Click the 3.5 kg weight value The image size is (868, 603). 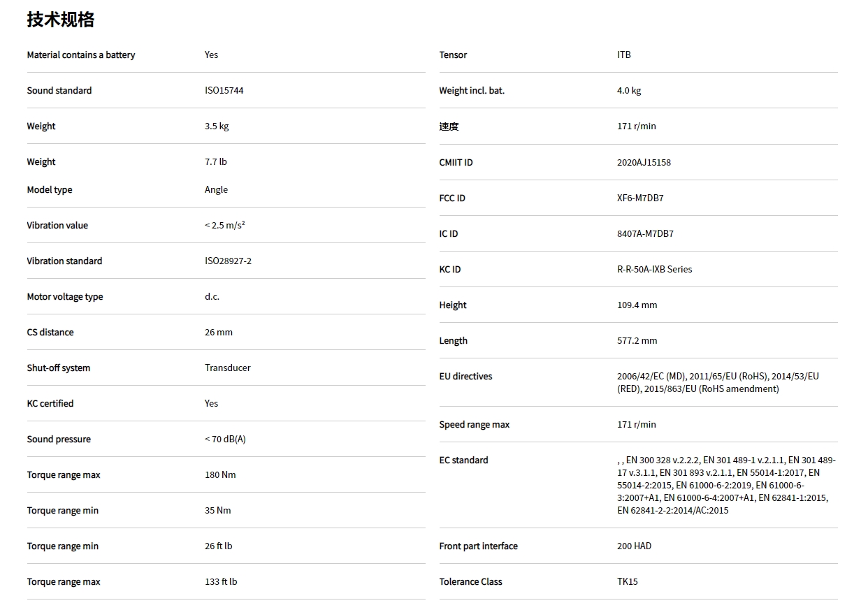(217, 126)
